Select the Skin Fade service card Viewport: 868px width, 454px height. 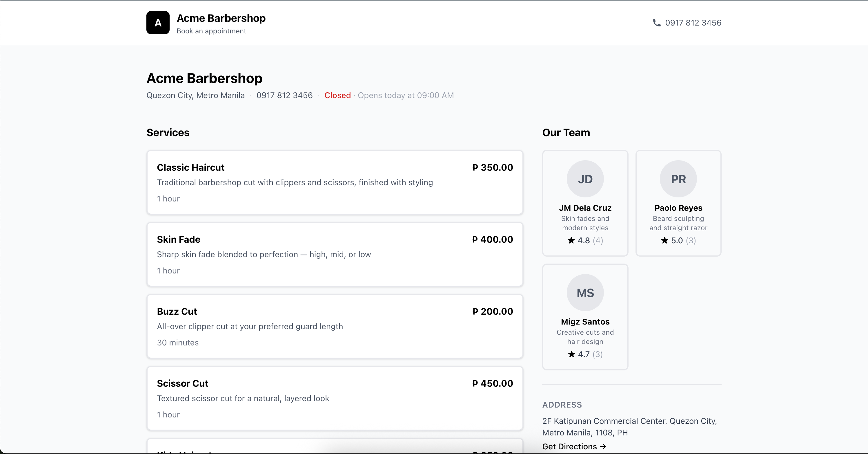point(335,254)
